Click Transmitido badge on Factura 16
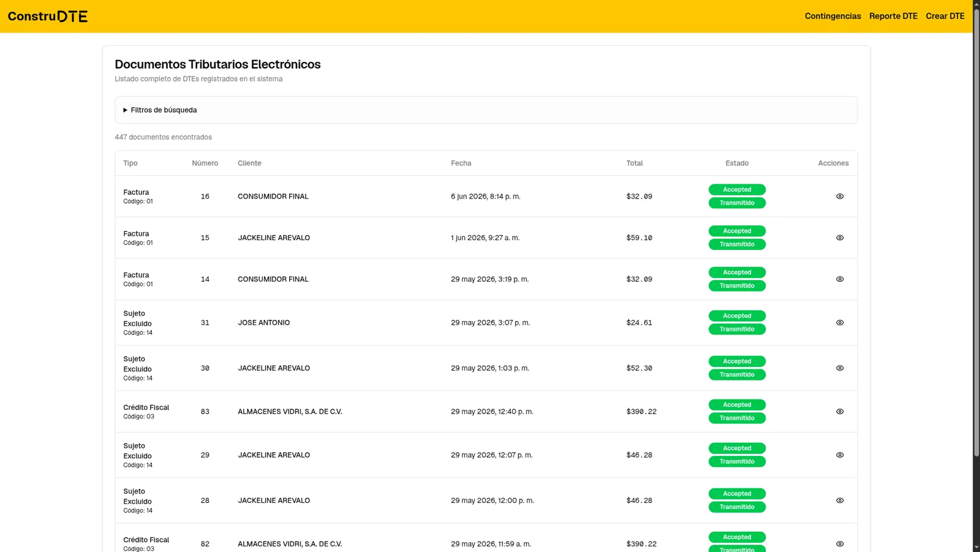 737,203
